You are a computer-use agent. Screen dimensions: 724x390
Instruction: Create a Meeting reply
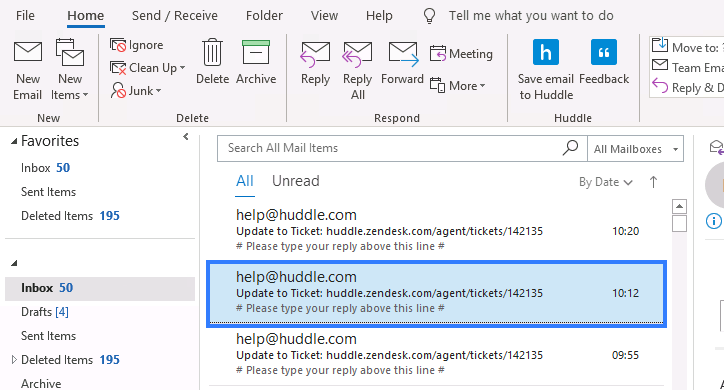click(461, 54)
